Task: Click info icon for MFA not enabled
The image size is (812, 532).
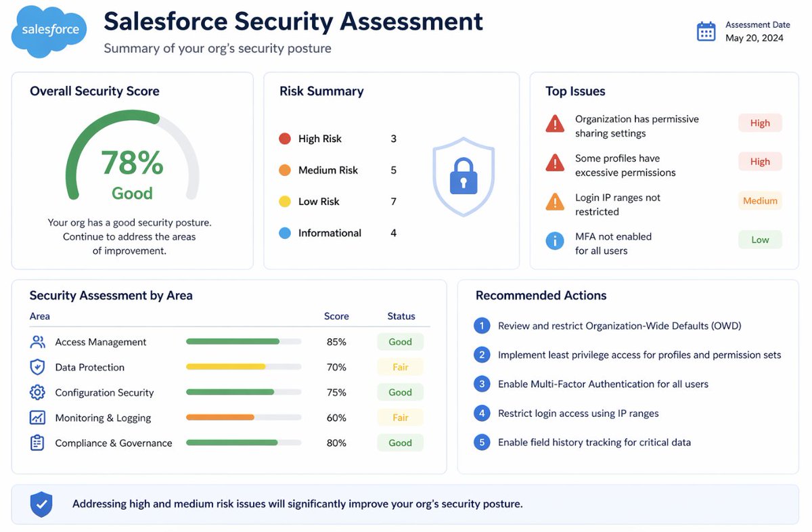Action: [555, 241]
